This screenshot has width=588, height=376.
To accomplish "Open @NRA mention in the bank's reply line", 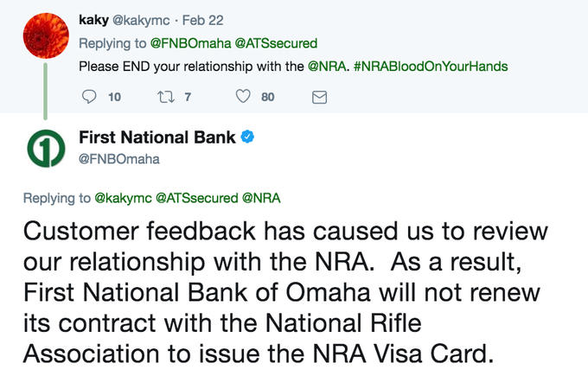I will pos(261,198).
